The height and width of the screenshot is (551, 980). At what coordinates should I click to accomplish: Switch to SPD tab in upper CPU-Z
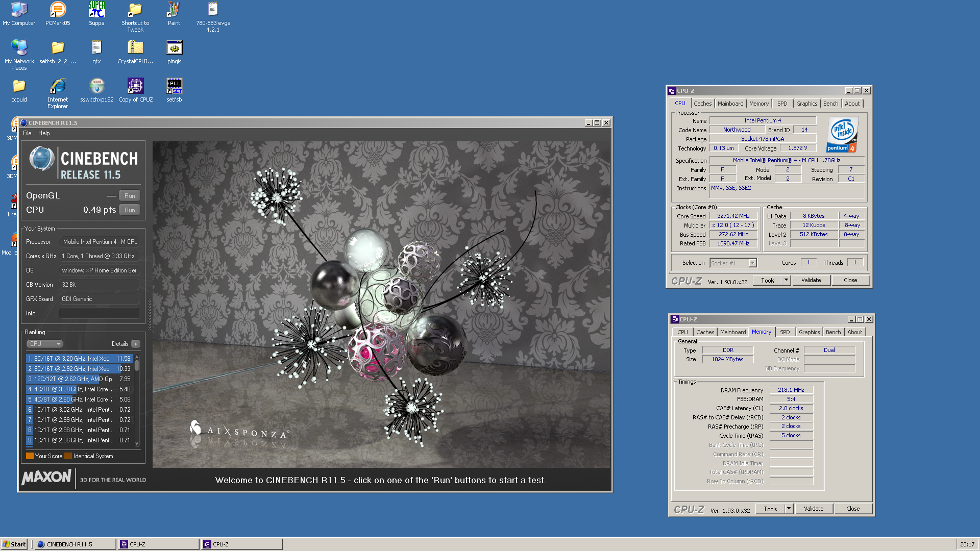tap(782, 104)
